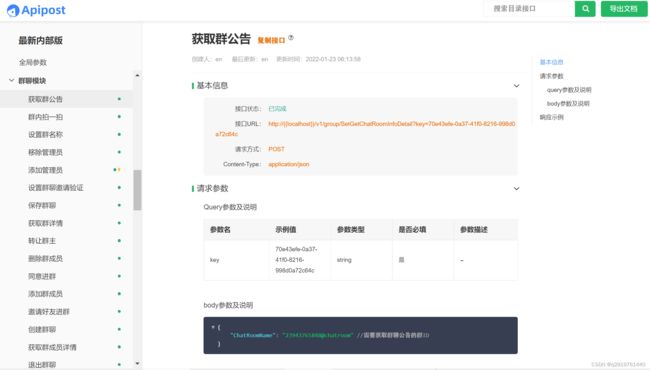Select 创建群聊 in the sidebar
650x370 pixels.
coord(66,329)
